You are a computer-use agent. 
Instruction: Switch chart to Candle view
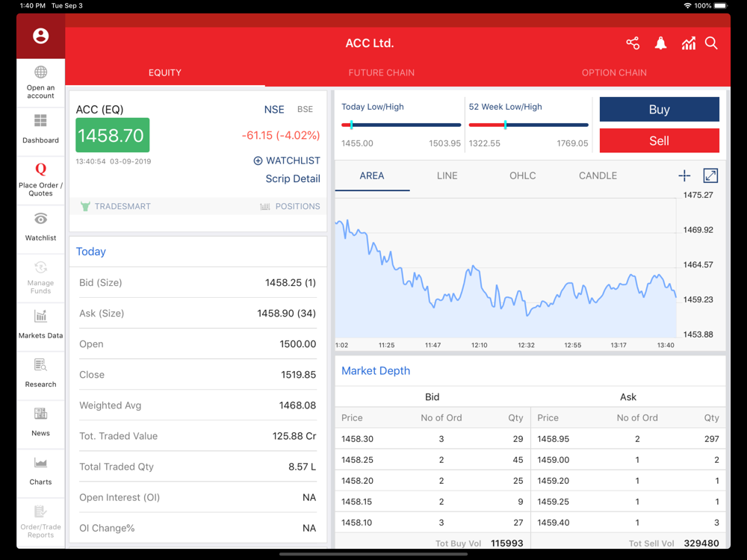click(x=598, y=175)
